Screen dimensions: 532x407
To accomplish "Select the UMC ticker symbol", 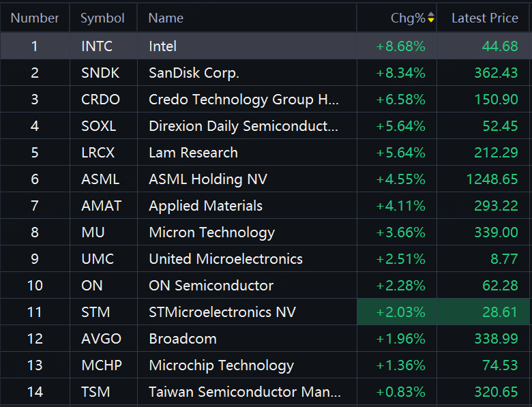I will click(98, 259).
